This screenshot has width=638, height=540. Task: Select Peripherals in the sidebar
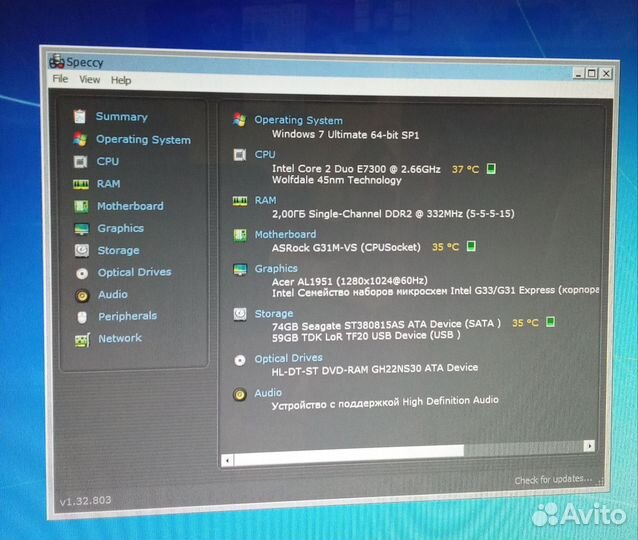click(127, 316)
